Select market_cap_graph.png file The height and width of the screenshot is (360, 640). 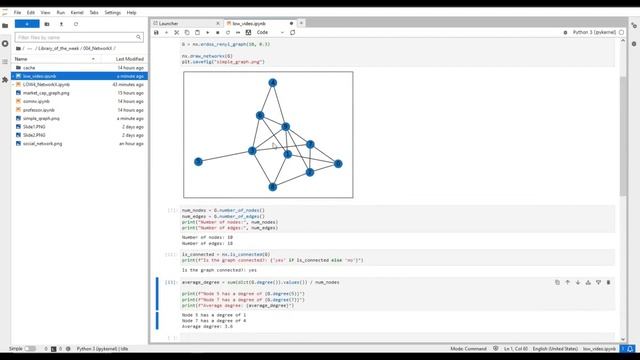click(79, 93)
